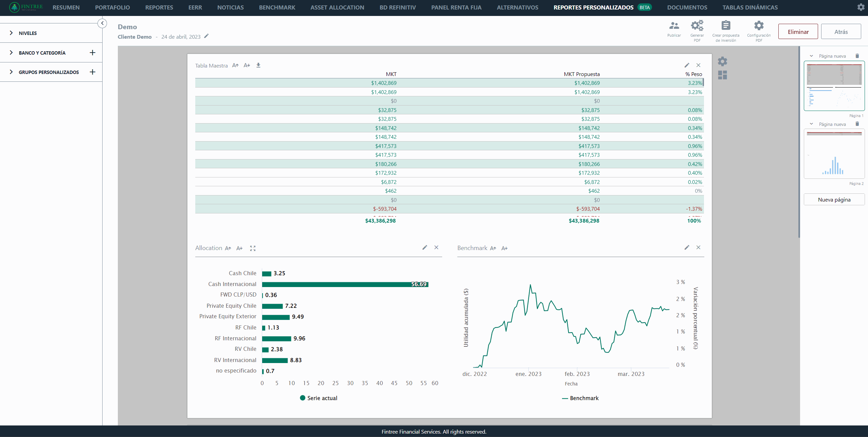Open page layout grid icon
The image size is (868, 437).
tap(722, 75)
